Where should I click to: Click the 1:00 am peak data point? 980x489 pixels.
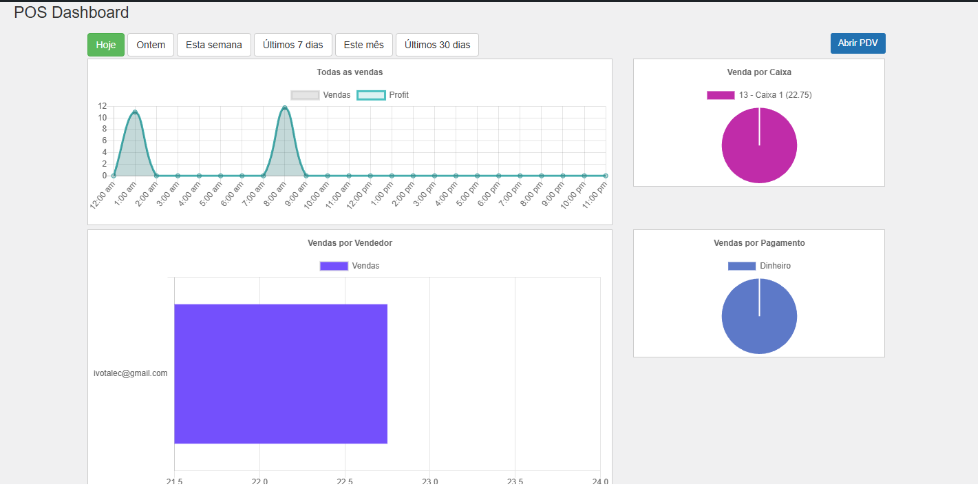coord(135,112)
